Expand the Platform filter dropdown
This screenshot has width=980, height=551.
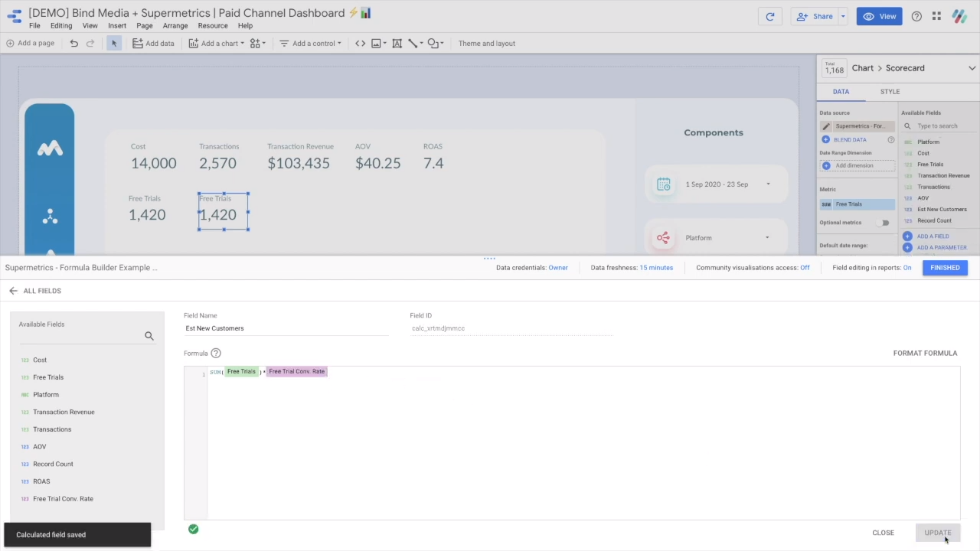[767, 238]
